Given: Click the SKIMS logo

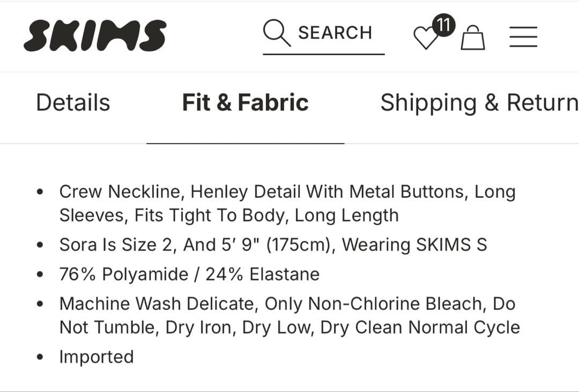Looking at the screenshot, I should 95,35.
